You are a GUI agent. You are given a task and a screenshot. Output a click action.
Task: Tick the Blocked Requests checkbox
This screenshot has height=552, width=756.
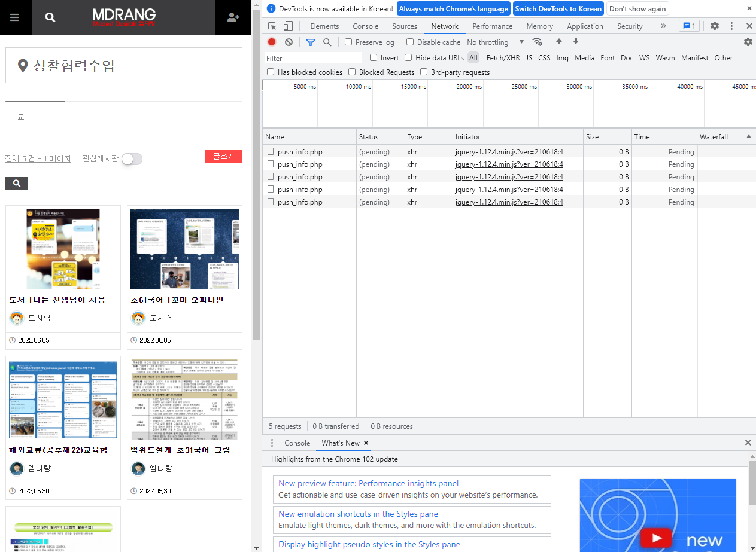352,72
